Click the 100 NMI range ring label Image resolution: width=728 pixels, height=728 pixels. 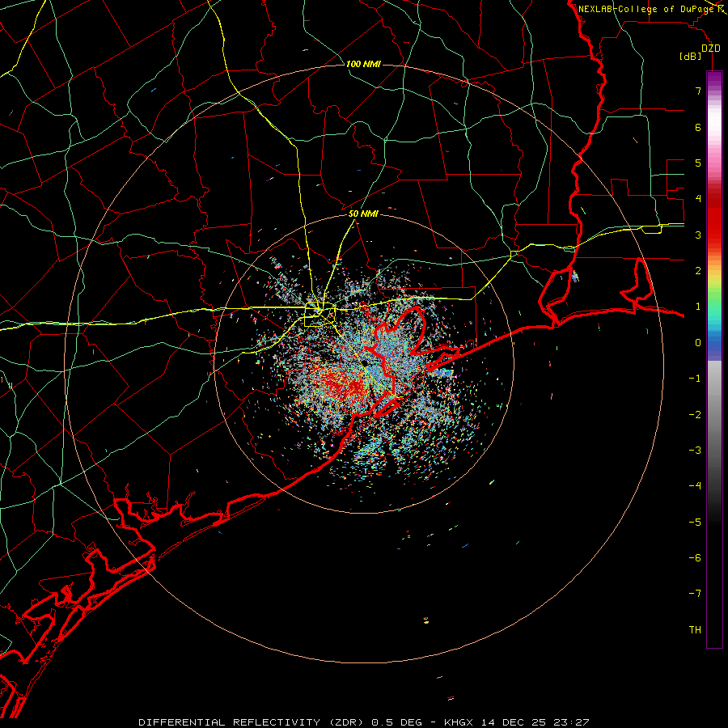(363, 64)
